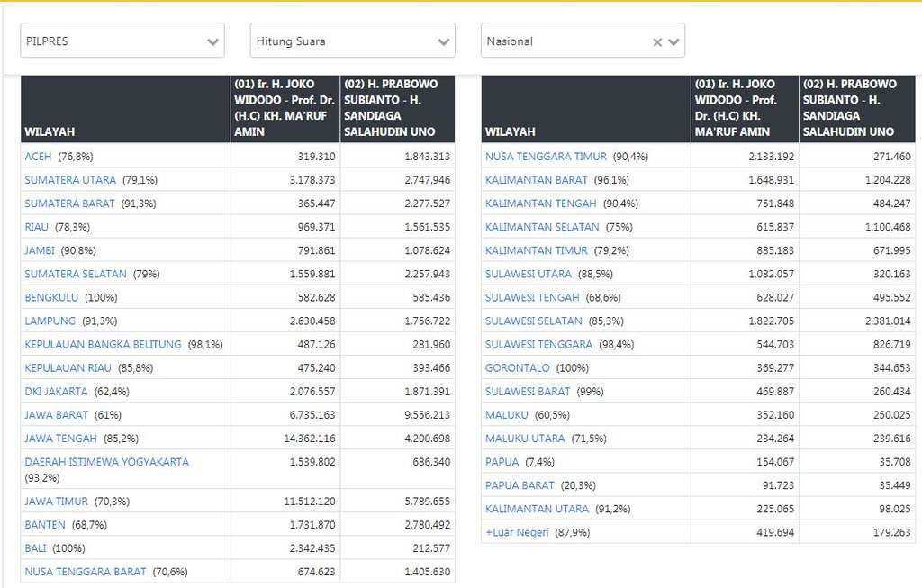Open the KEPULAUAN BANGKA BELITUNG link
This screenshot has height=588, width=922.
click(103, 345)
